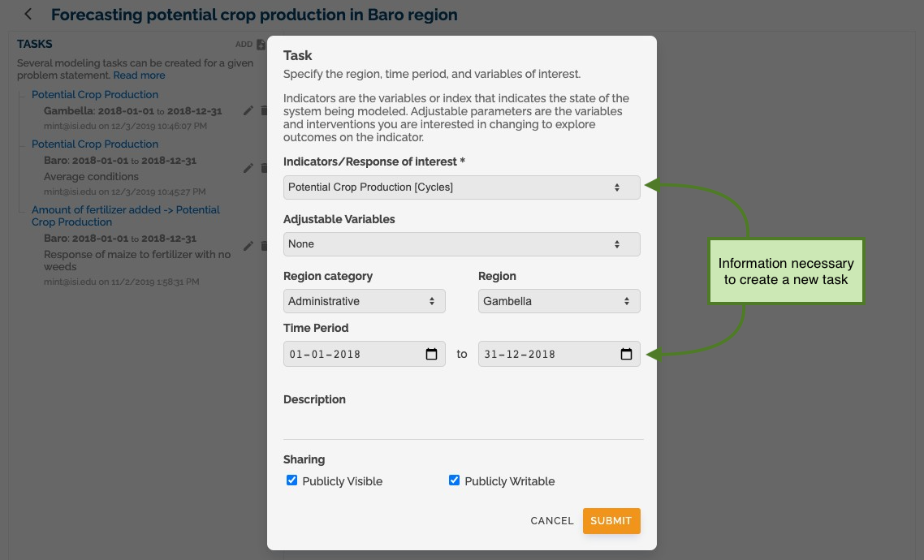Go back using the left chevron arrow

pos(28,14)
